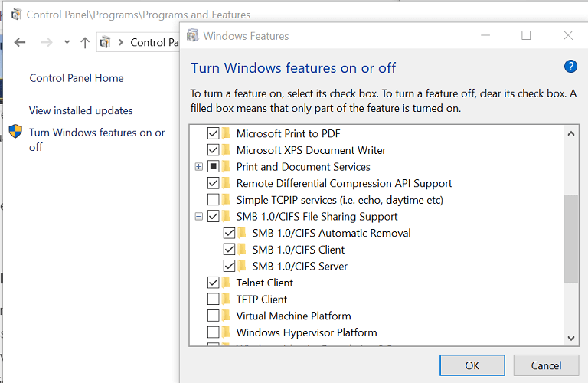
Task: Click the address bar Control Panel icon
Action: coord(106,42)
